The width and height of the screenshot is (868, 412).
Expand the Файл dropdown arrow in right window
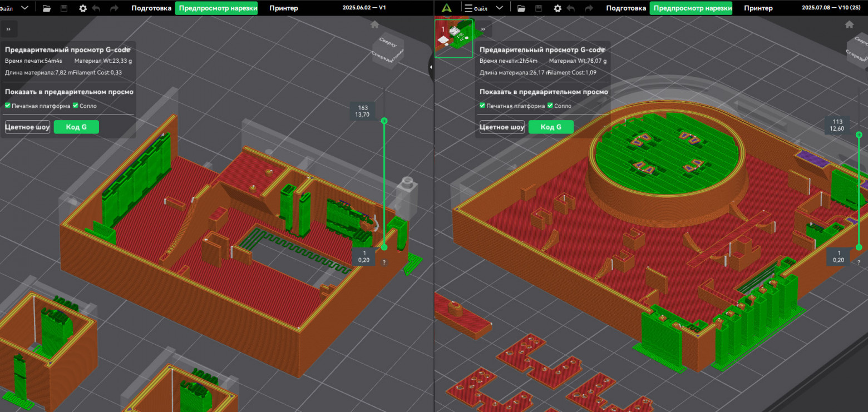point(499,8)
